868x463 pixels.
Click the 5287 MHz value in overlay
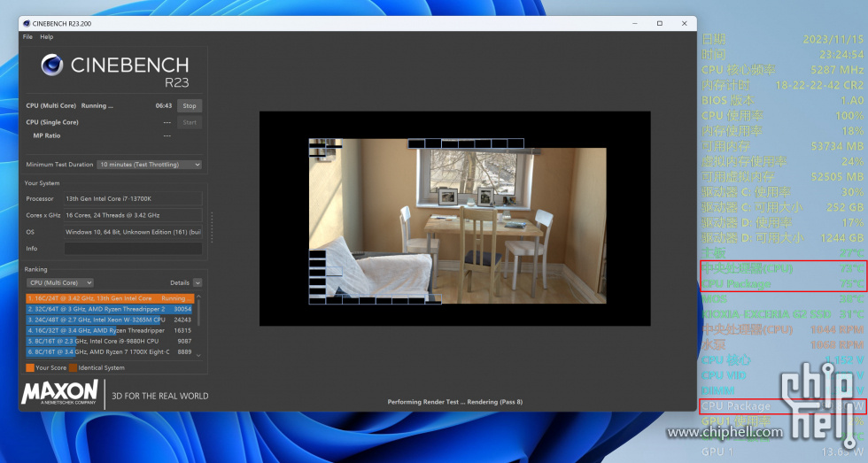click(837, 70)
